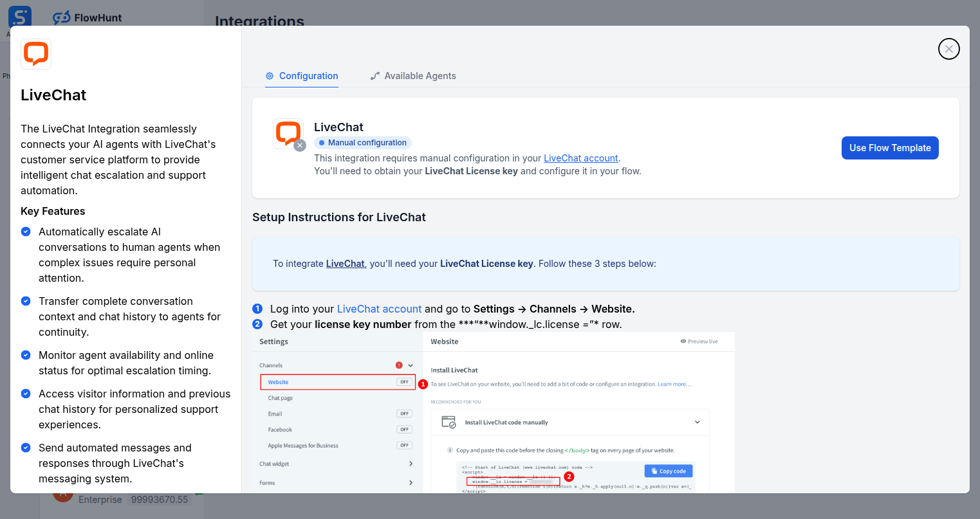Expand the Chat widget section
Screen dimensions: 980x519
[411, 463]
